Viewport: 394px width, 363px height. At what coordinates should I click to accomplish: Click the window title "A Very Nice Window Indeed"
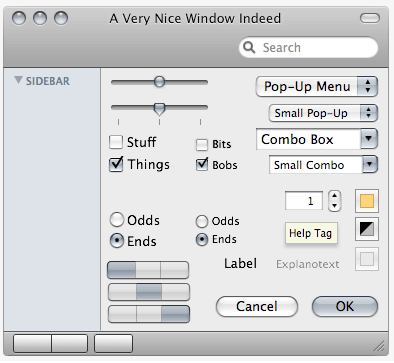(195, 19)
